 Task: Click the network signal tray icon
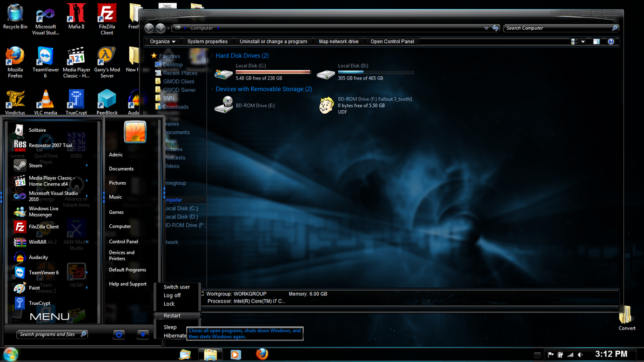point(571,354)
